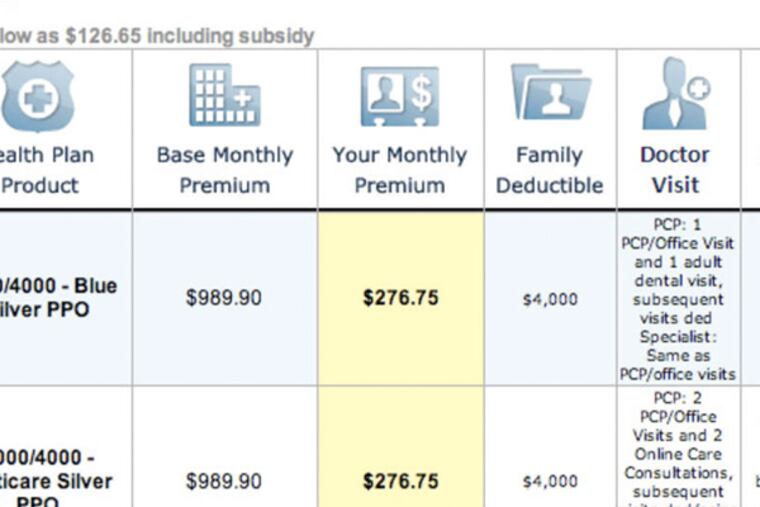Select the second row's $4,000 deductible
Viewport: 760px width, 507px height.
click(549, 482)
